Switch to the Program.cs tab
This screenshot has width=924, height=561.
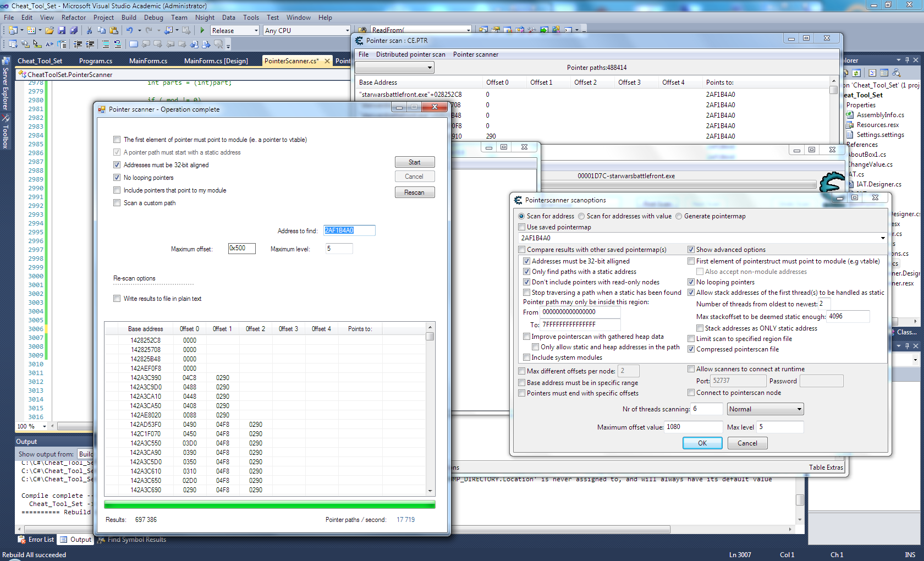[96, 61]
